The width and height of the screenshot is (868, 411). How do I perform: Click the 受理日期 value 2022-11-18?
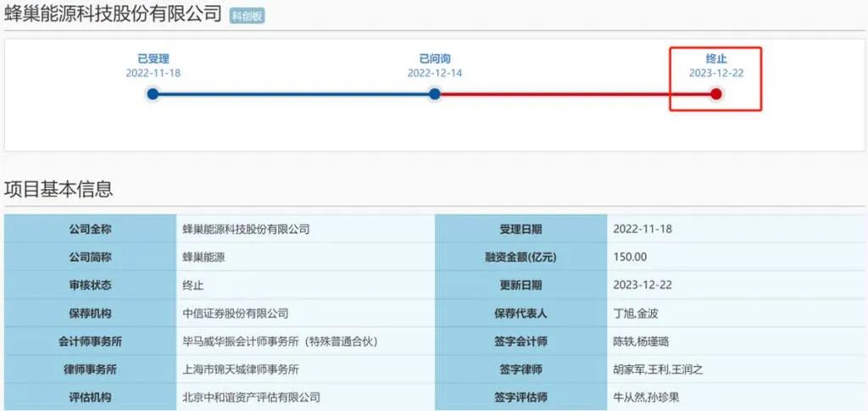tap(643, 229)
